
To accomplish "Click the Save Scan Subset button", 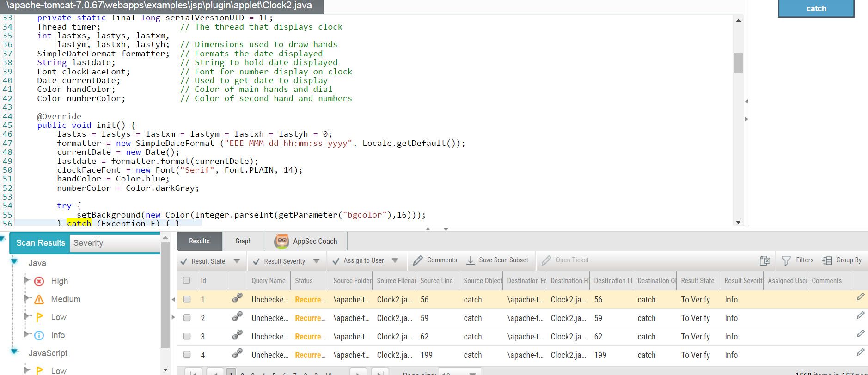I will coord(497,260).
